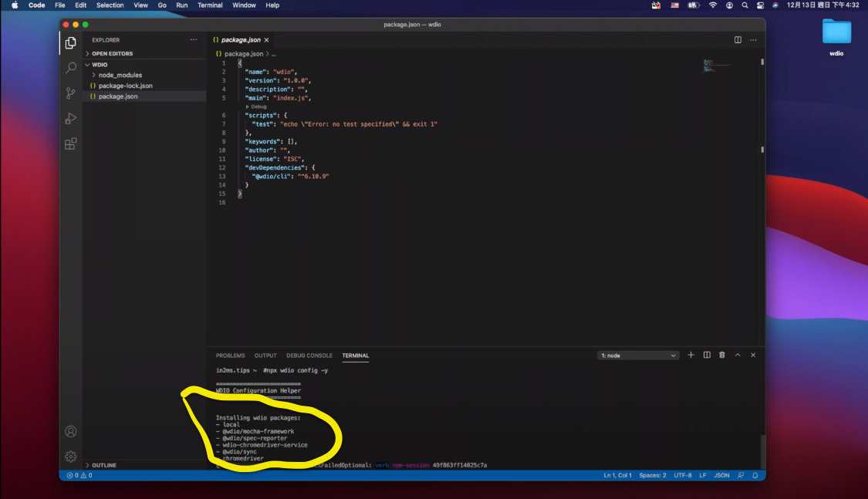This screenshot has width=868, height=499.
Task: Open the File menu
Action: (x=59, y=5)
